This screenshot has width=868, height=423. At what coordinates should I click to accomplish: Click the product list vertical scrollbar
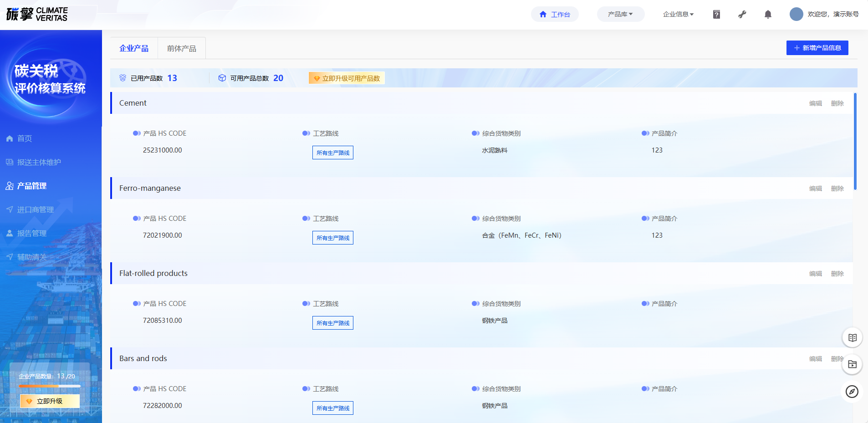tap(855, 141)
